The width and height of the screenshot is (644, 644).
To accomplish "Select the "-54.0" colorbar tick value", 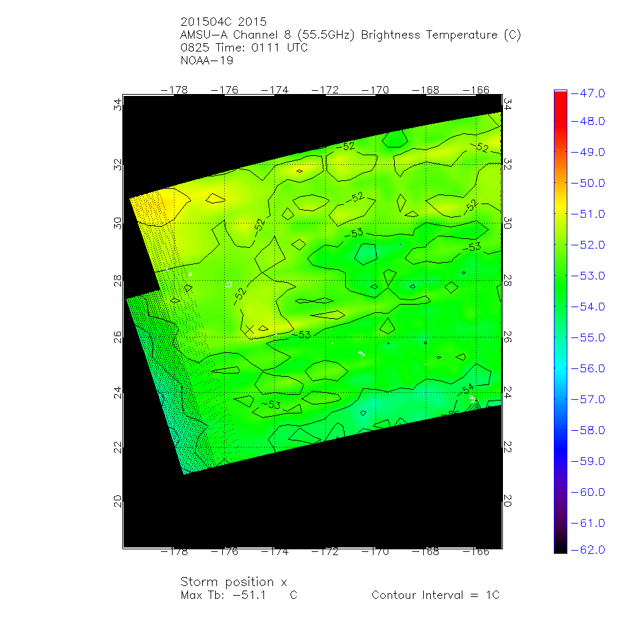I will [x=588, y=307].
